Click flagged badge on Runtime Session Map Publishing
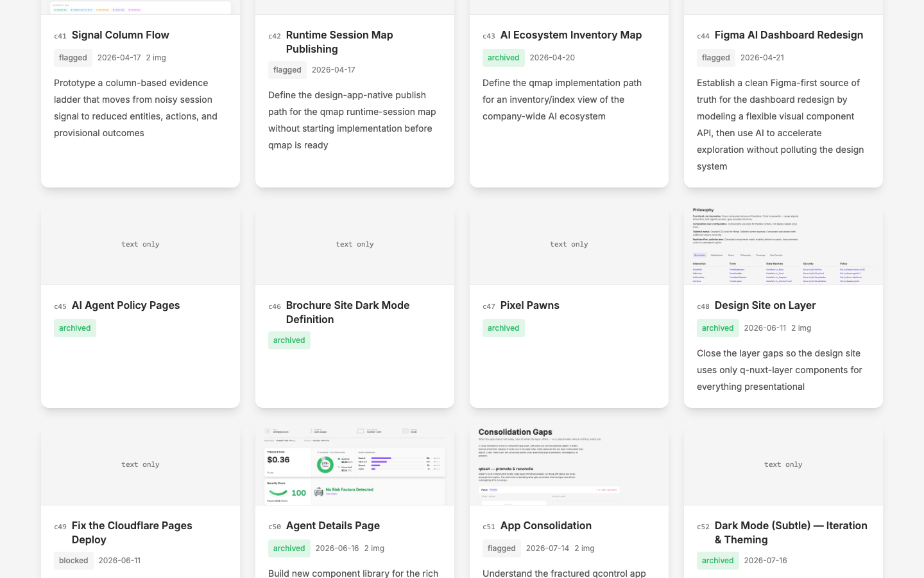 point(287,70)
